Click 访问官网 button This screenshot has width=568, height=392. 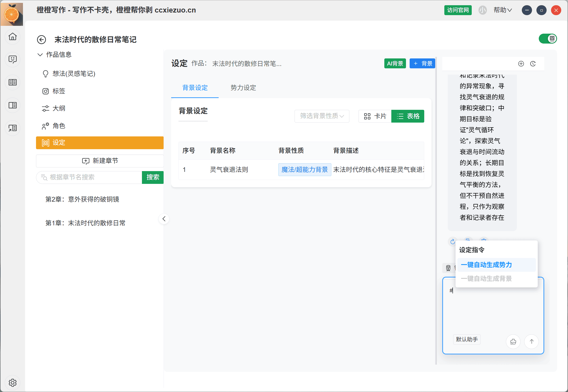click(458, 10)
